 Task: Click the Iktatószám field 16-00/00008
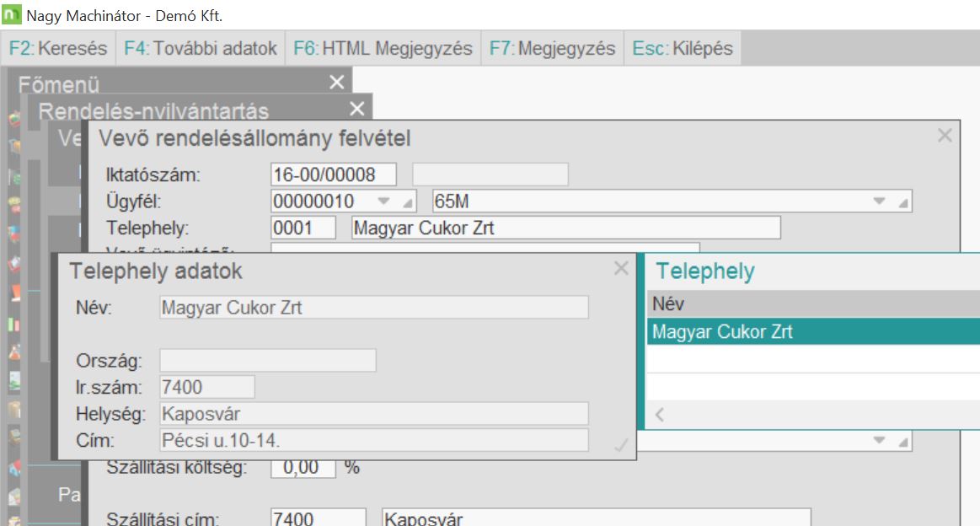[x=334, y=174]
